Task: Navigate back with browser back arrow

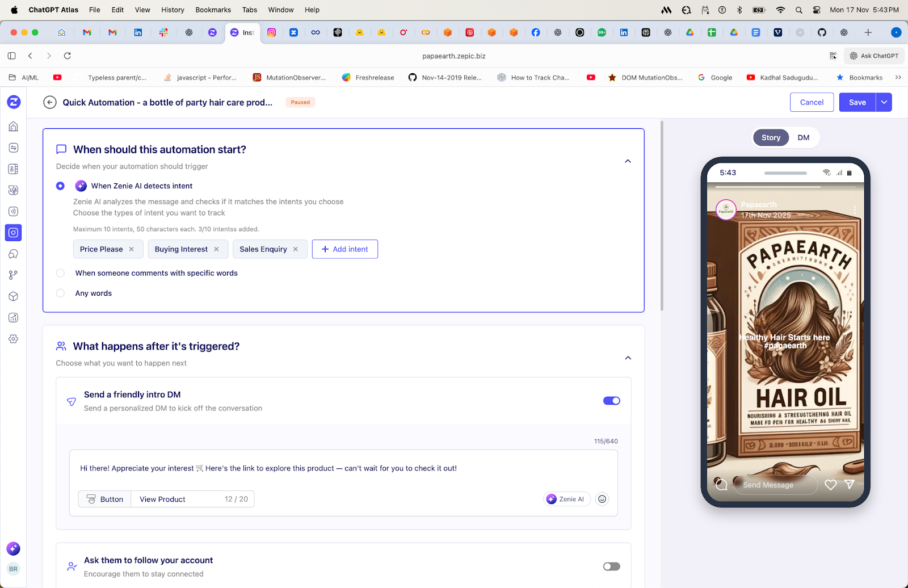Action: click(31, 56)
